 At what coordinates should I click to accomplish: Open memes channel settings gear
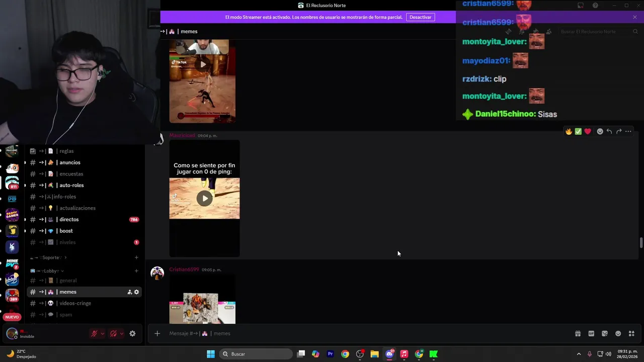(136, 292)
